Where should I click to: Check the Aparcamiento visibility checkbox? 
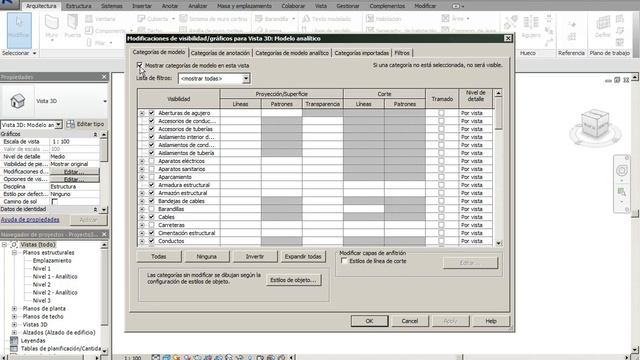(x=151, y=177)
